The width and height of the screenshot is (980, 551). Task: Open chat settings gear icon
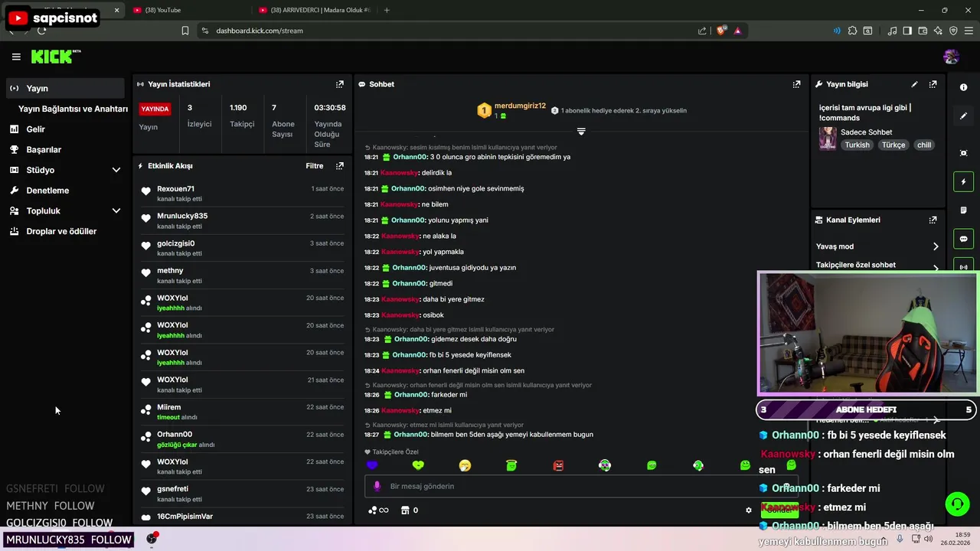[749, 510]
